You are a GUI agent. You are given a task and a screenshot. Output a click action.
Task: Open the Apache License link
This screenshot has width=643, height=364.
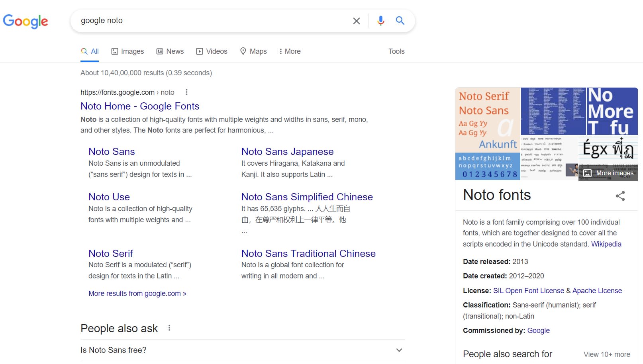597,291
